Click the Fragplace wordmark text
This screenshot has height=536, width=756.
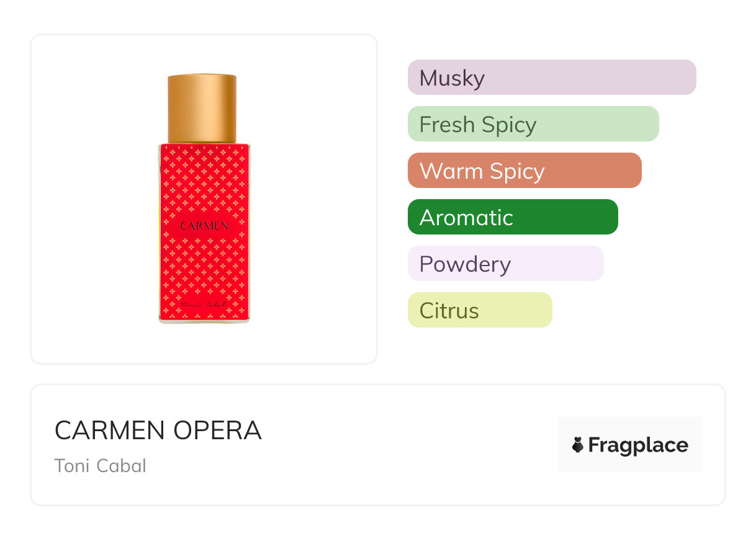pos(637,445)
